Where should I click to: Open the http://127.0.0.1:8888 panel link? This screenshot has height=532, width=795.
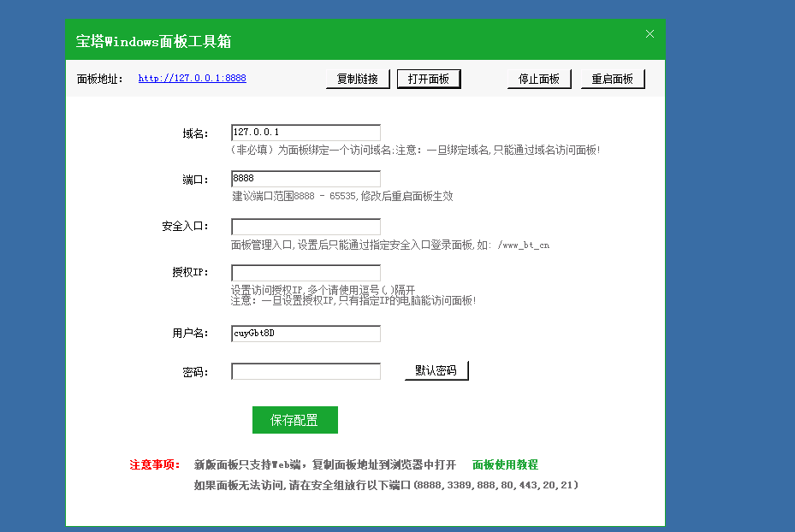coord(193,78)
